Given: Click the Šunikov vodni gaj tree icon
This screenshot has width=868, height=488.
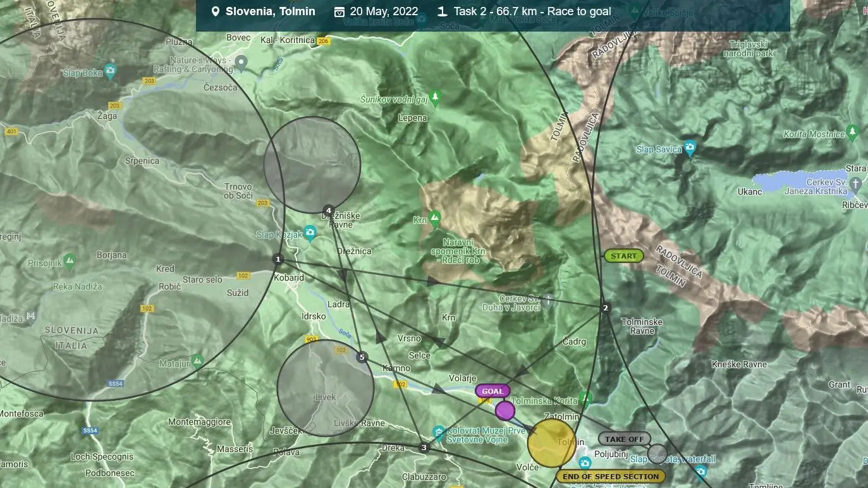Looking at the screenshot, I should tap(434, 95).
